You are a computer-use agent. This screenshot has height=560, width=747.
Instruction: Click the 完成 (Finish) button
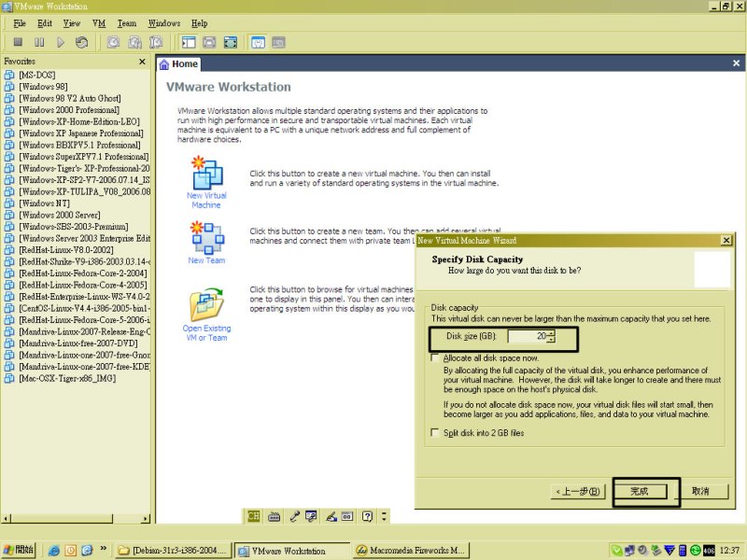pyautogui.click(x=640, y=491)
